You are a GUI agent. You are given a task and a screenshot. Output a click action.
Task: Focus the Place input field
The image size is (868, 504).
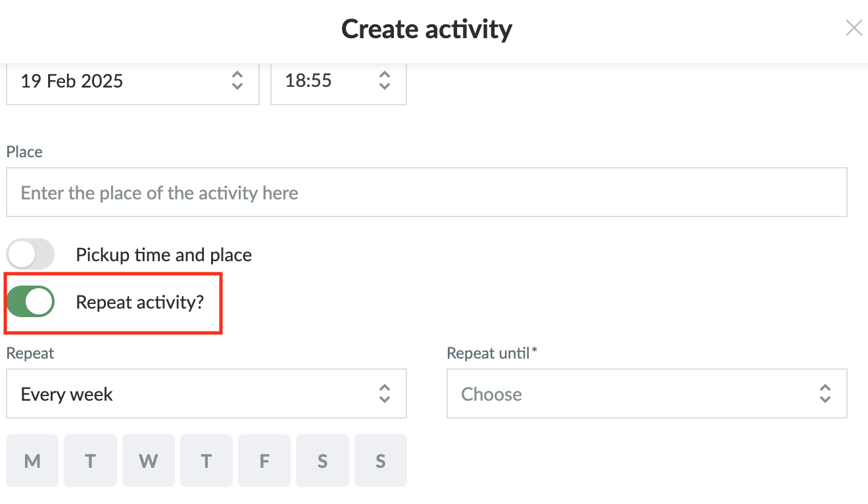pos(427,193)
